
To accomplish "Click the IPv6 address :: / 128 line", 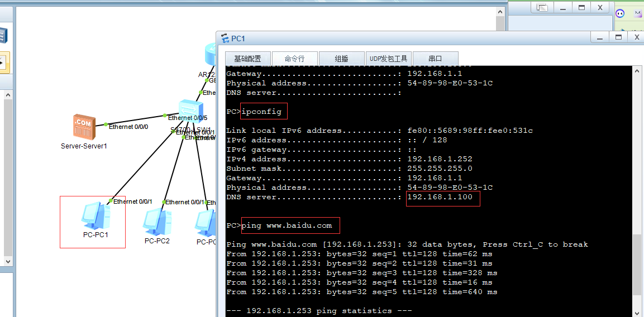I will tap(337, 140).
